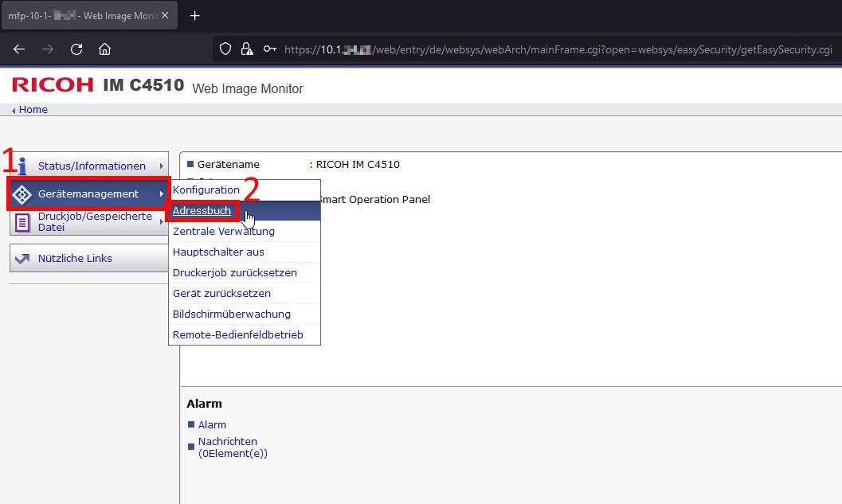The width and height of the screenshot is (842, 504).
Task: Click the browser back arrow
Action: pyautogui.click(x=19, y=49)
